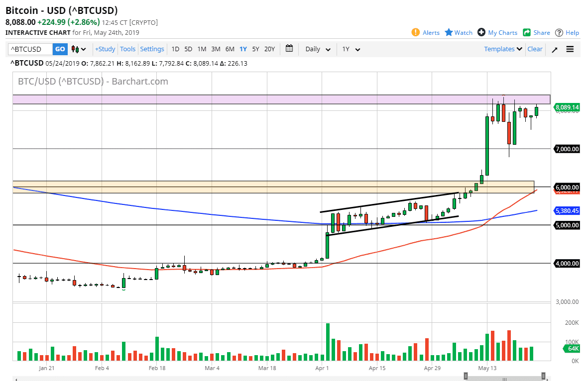The image size is (588, 381).
Task: Click the Alerts warning icon
Action: coord(416,32)
